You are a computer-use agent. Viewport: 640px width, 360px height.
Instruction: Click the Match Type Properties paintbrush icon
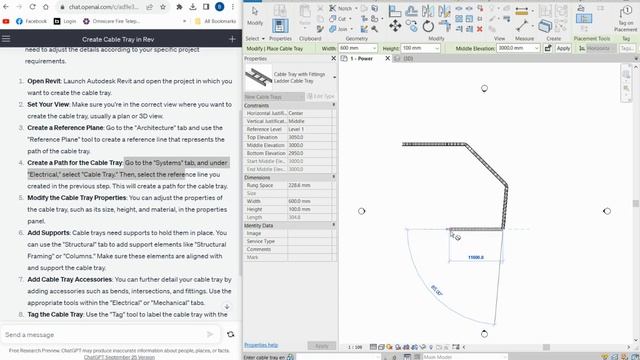320,29
